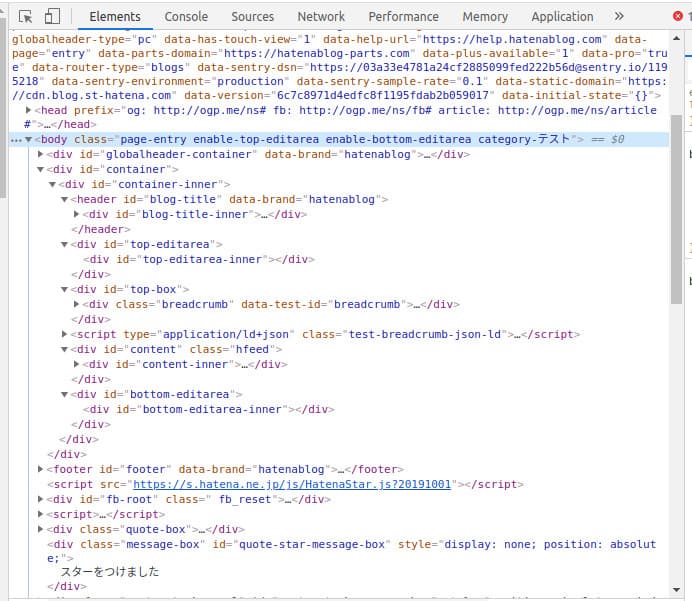The image size is (692, 601).
Task: Open the Network tab
Action: point(321,16)
